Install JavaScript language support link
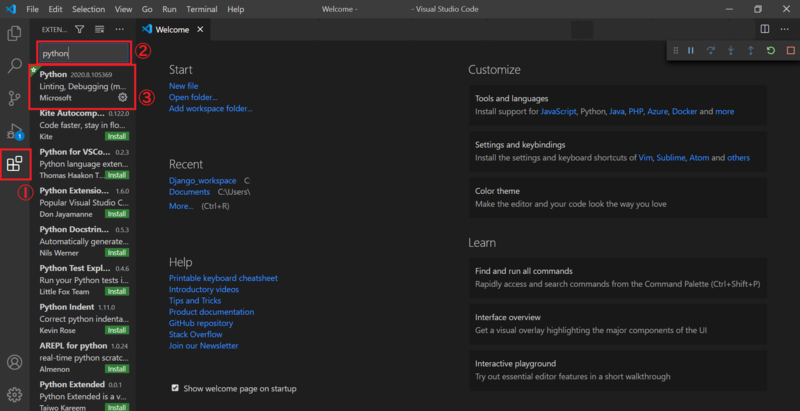This screenshot has height=411, width=800. click(559, 111)
